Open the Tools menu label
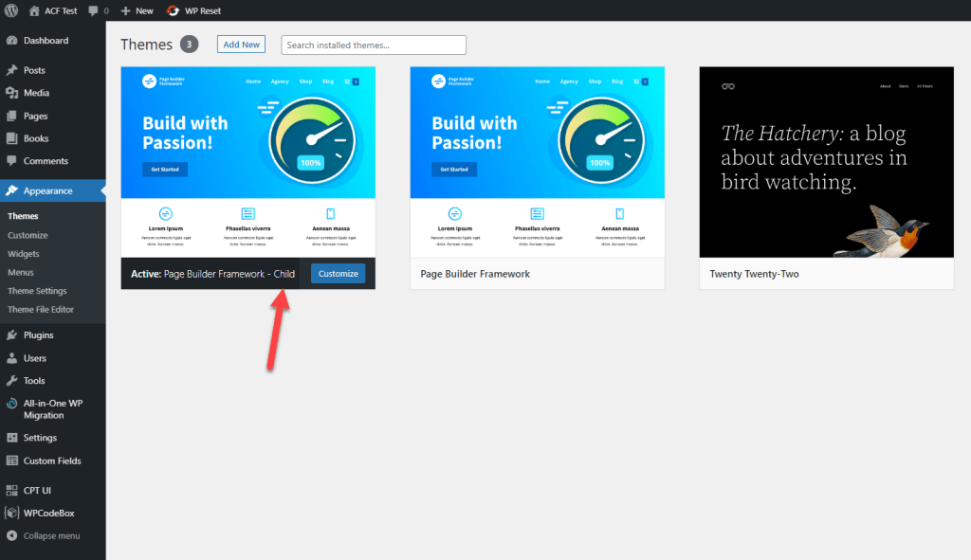971x560 pixels. 34,381
